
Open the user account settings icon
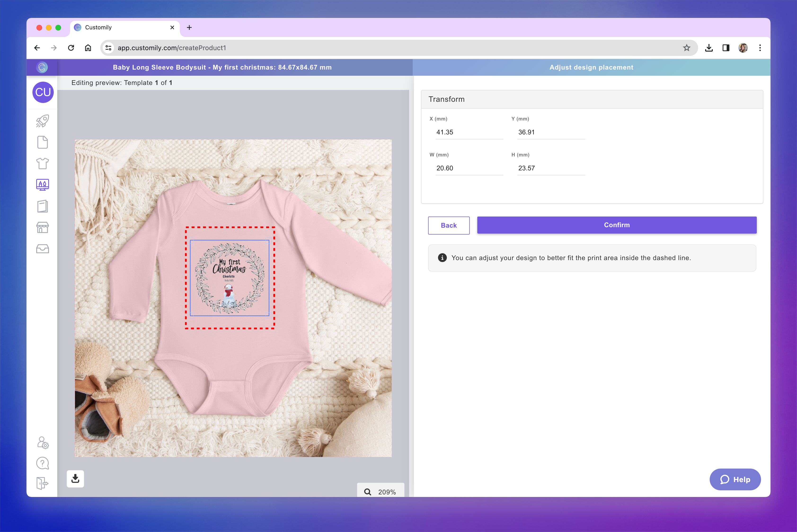click(x=43, y=443)
